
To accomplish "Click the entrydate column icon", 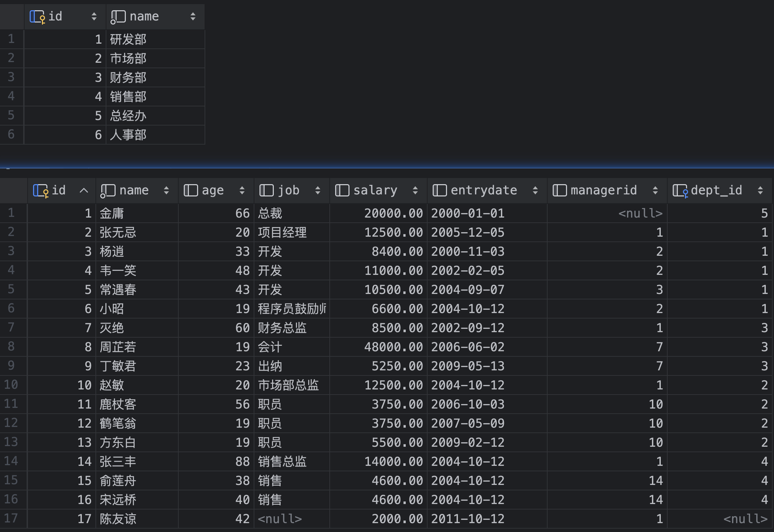I will tap(440, 190).
